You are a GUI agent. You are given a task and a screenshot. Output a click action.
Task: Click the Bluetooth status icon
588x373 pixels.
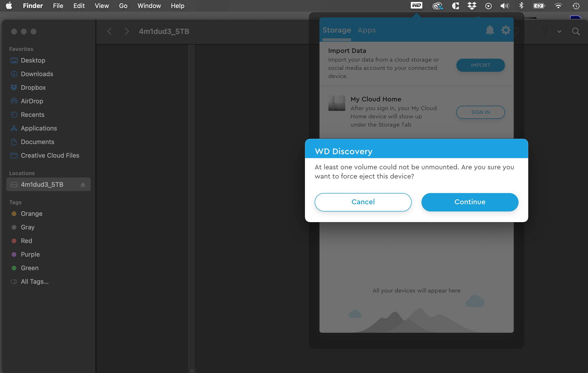pyautogui.click(x=521, y=6)
